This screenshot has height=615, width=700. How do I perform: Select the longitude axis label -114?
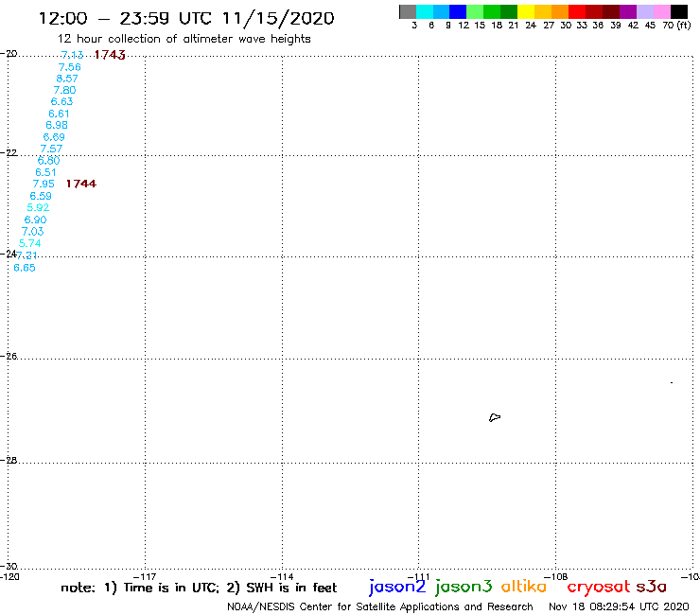click(282, 576)
